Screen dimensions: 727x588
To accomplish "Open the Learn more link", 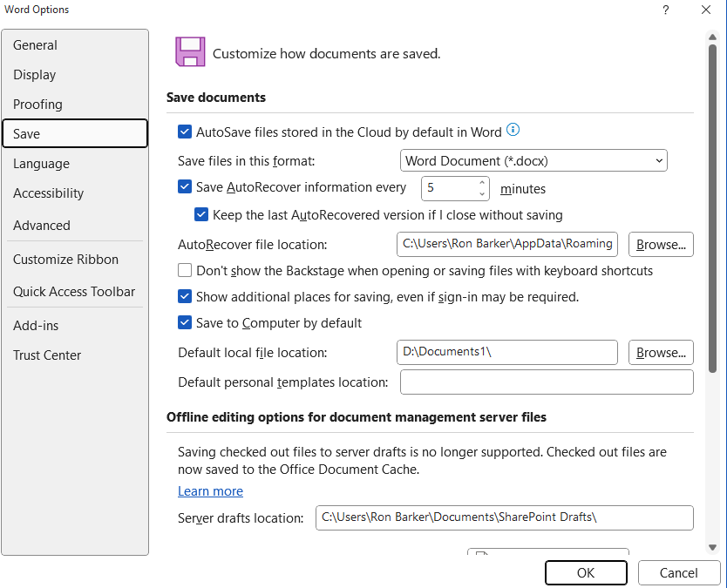I will (x=210, y=491).
